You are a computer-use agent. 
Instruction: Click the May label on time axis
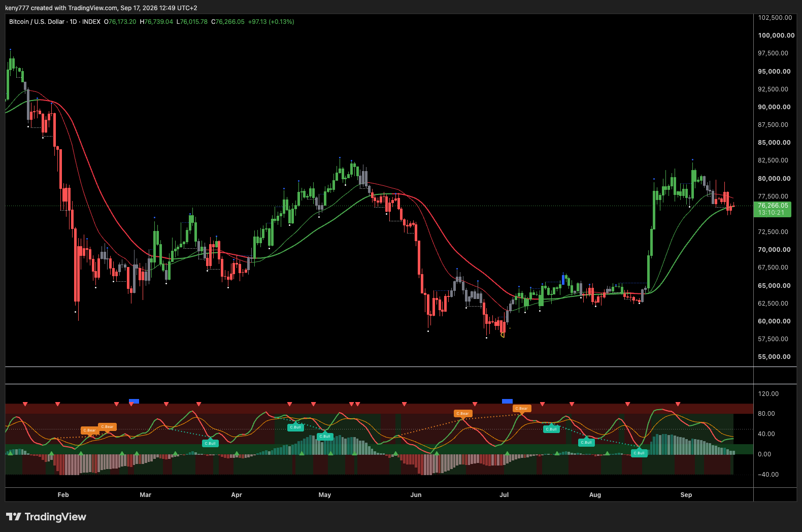pos(325,495)
